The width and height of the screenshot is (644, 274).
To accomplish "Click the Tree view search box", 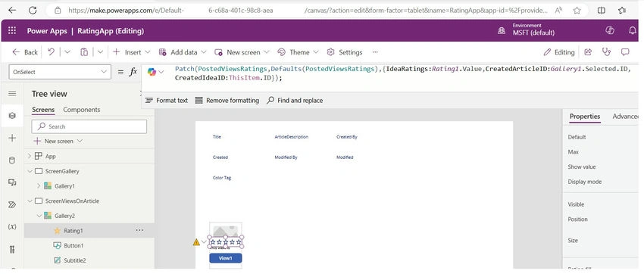I will point(89,126).
